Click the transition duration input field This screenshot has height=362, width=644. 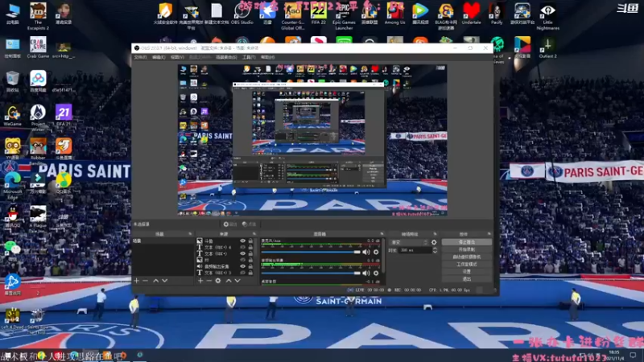415,250
